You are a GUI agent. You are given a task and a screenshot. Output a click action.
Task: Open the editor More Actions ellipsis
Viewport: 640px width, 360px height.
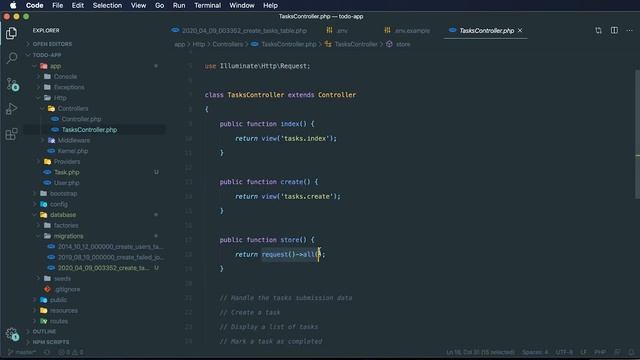[x=629, y=31]
